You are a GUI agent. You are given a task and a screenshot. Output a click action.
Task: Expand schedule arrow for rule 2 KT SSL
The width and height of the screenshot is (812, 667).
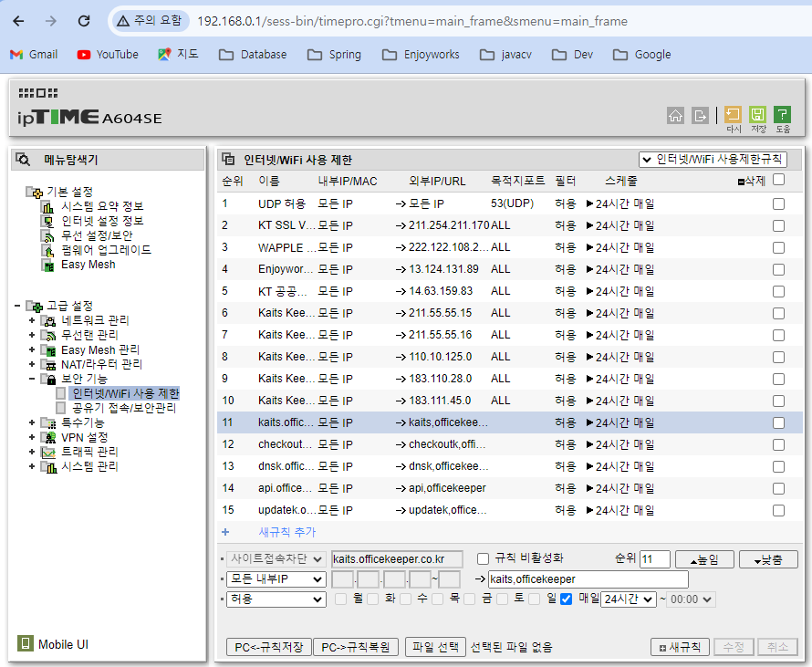click(x=589, y=225)
